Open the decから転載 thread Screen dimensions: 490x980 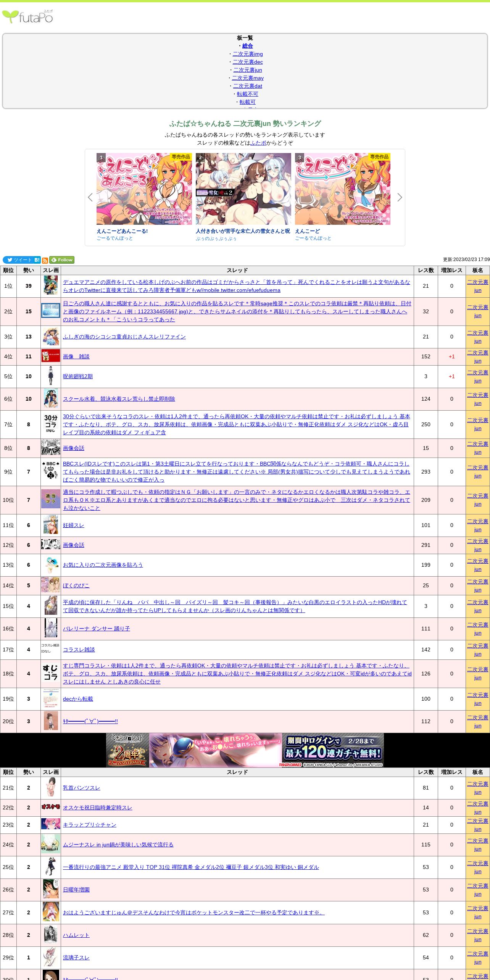coord(78,699)
